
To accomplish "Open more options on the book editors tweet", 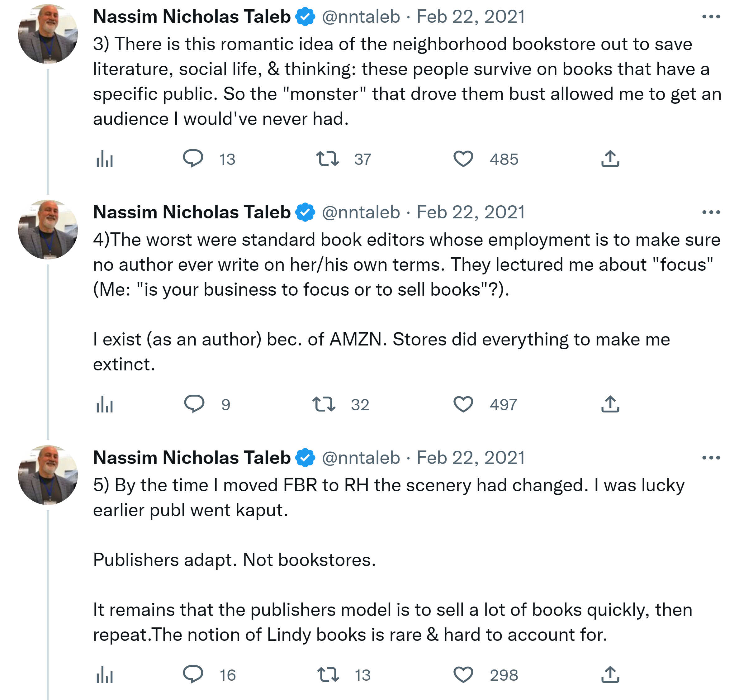I will click(x=711, y=212).
